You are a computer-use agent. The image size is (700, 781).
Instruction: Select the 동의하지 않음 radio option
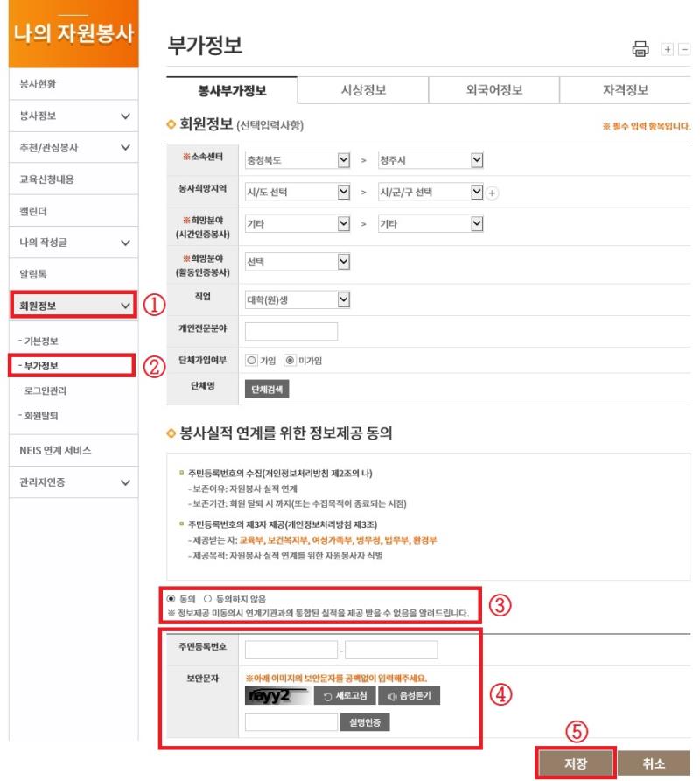click(x=207, y=599)
